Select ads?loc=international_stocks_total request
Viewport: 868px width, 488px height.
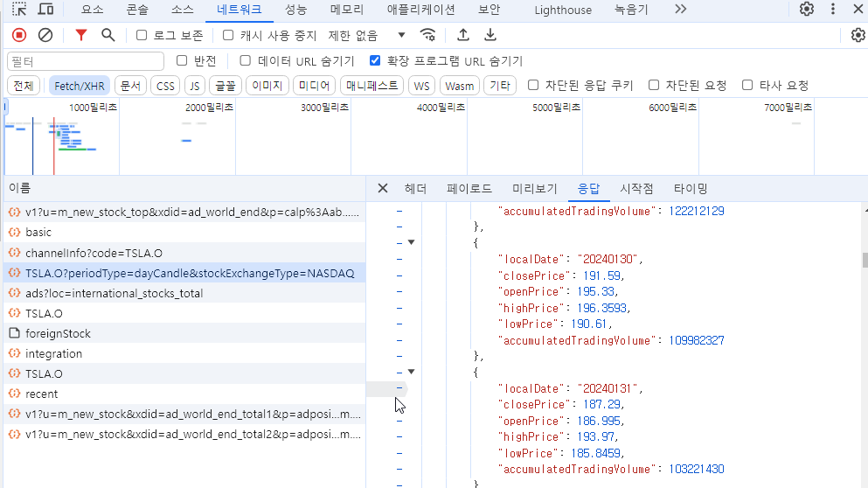(x=184, y=293)
